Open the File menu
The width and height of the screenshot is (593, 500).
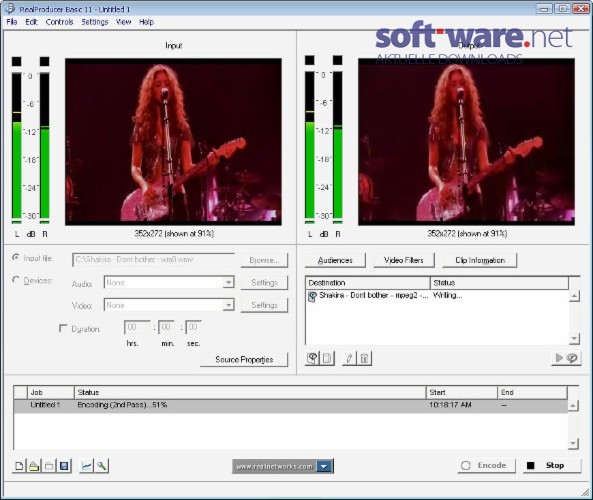12,22
